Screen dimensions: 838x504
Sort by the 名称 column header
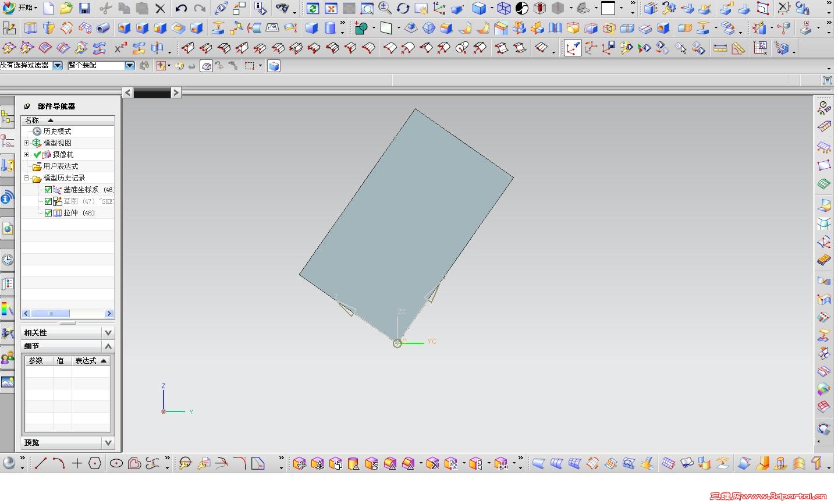point(68,120)
